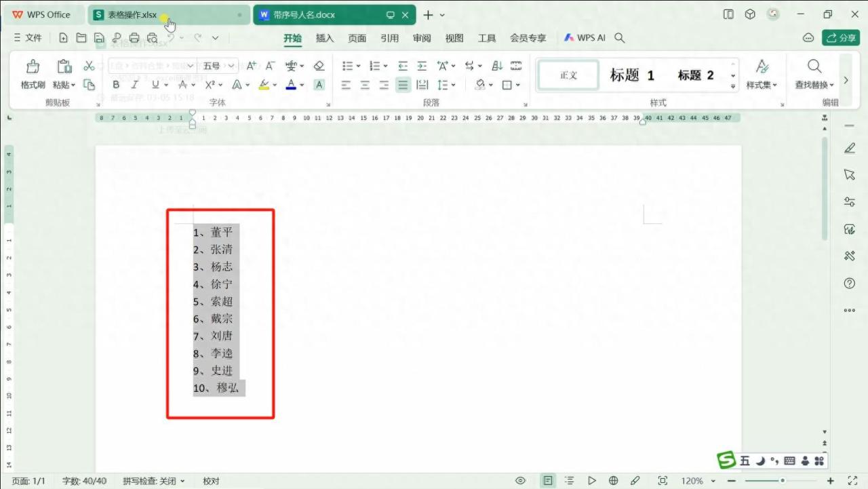Decrease paragraph indent

403,66
